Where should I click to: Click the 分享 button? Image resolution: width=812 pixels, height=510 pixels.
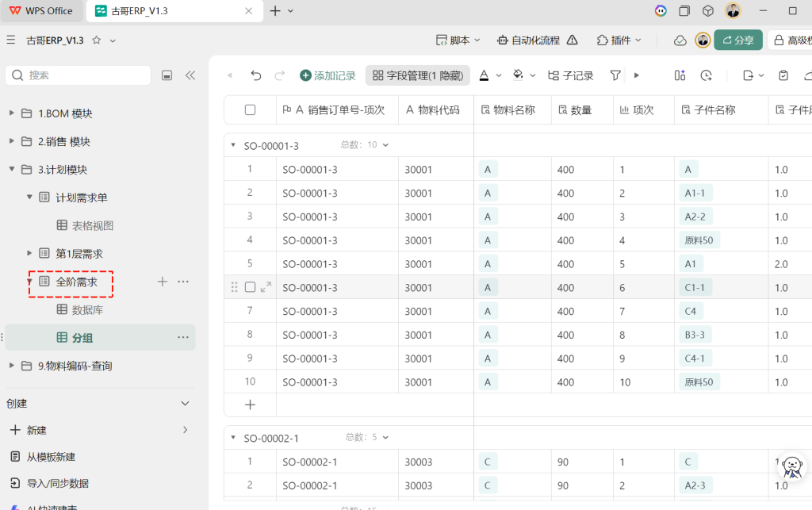738,40
